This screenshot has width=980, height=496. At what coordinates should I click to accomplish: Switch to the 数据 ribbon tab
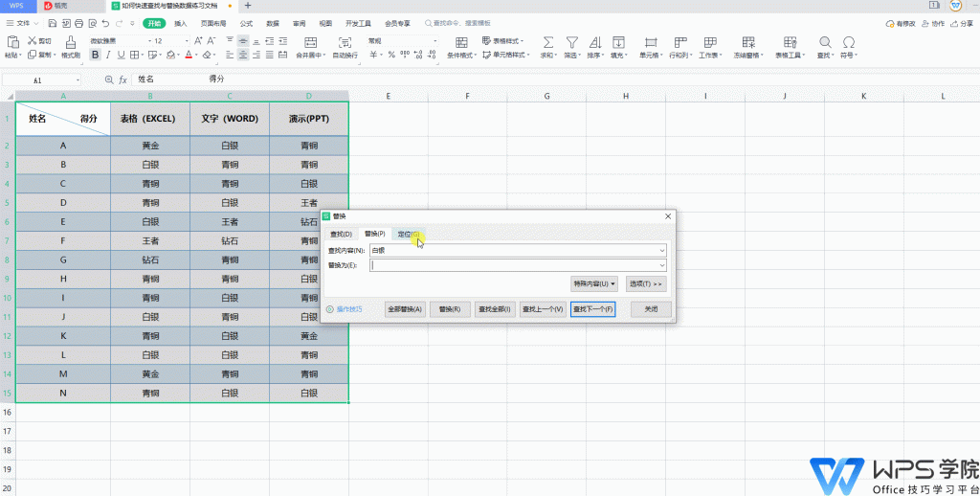pyautogui.click(x=273, y=24)
